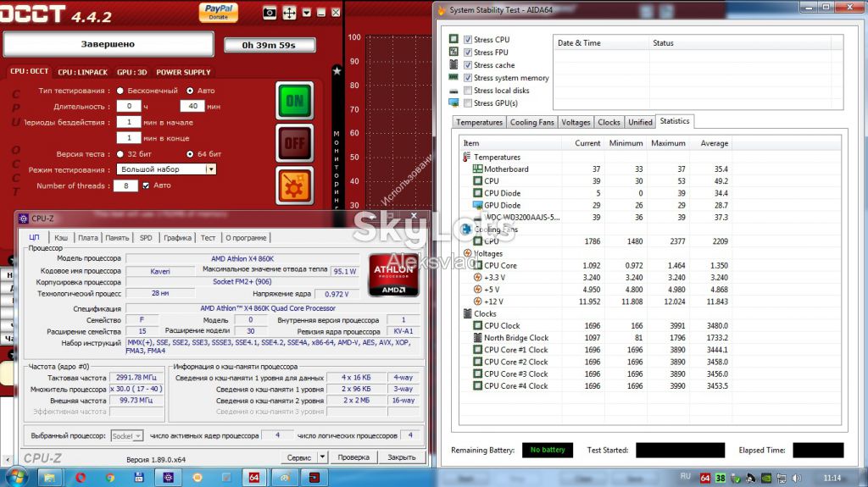Click the OCCT screenshot camera icon
This screenshot has height=487, width=868.
[270, 13]
